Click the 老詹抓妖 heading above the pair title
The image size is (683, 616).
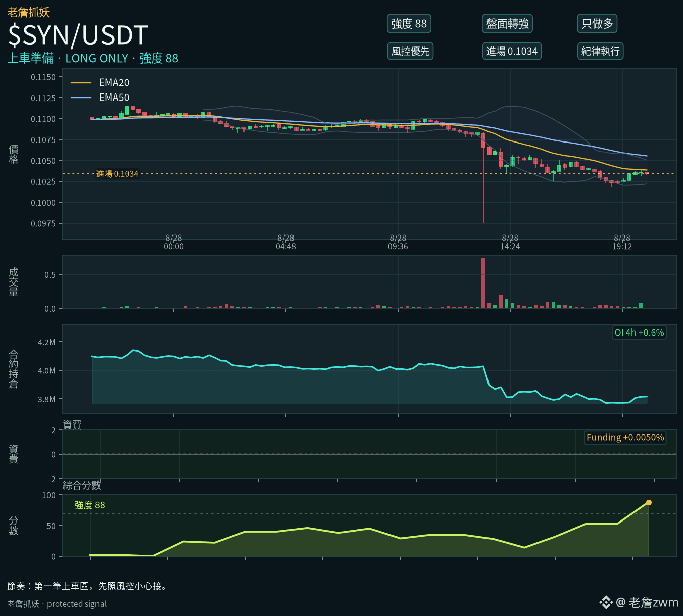(28, 12)
